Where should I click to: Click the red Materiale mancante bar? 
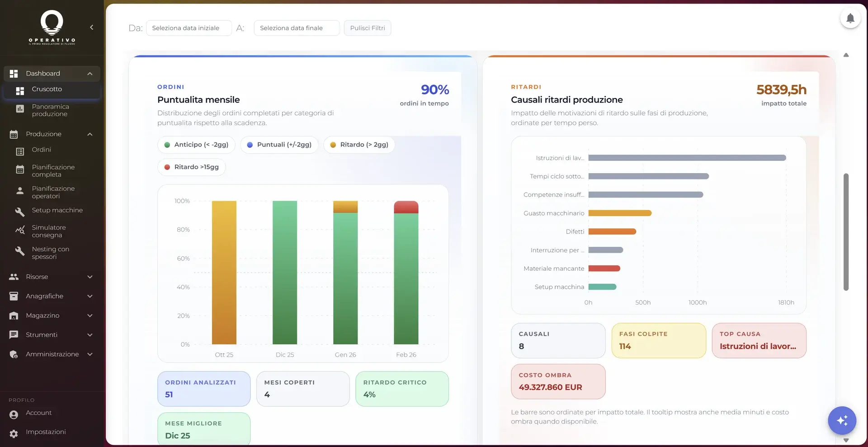(x=604, y=268)
